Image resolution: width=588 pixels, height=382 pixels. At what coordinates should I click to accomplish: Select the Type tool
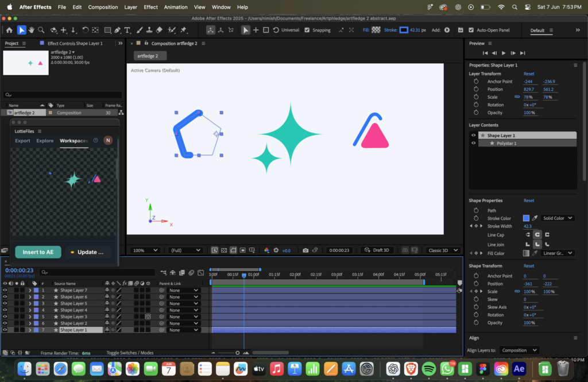pos(127,30)
